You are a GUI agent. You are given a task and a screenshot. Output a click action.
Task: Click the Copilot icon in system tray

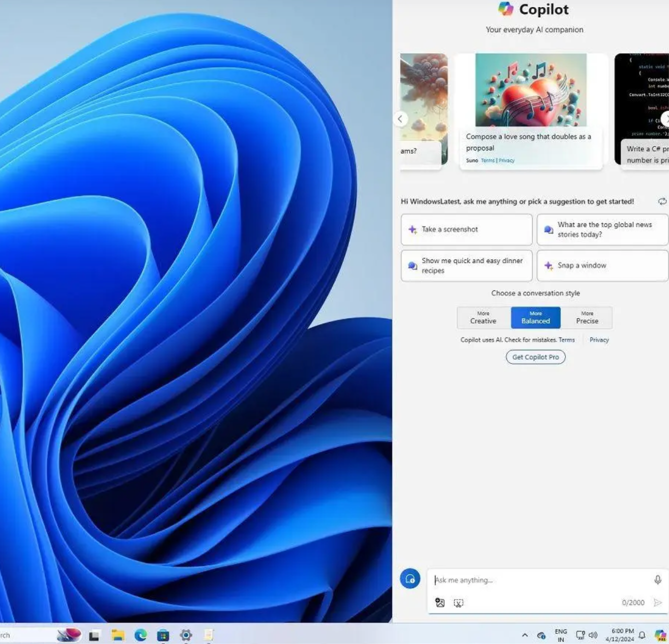[x=660, y=635]
